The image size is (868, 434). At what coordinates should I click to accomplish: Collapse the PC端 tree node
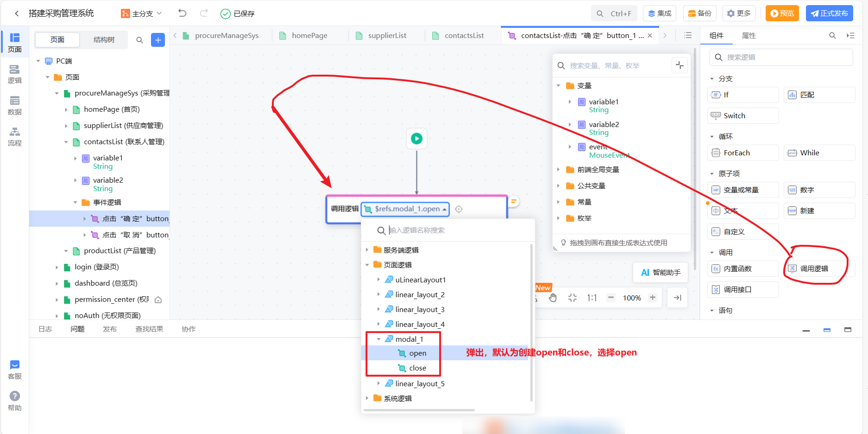coord(38,61)
